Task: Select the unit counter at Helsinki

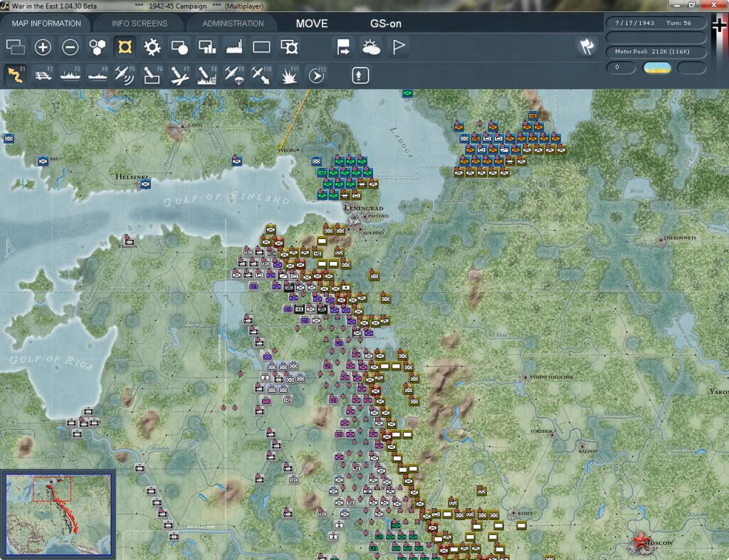Action: pos(145,184)
